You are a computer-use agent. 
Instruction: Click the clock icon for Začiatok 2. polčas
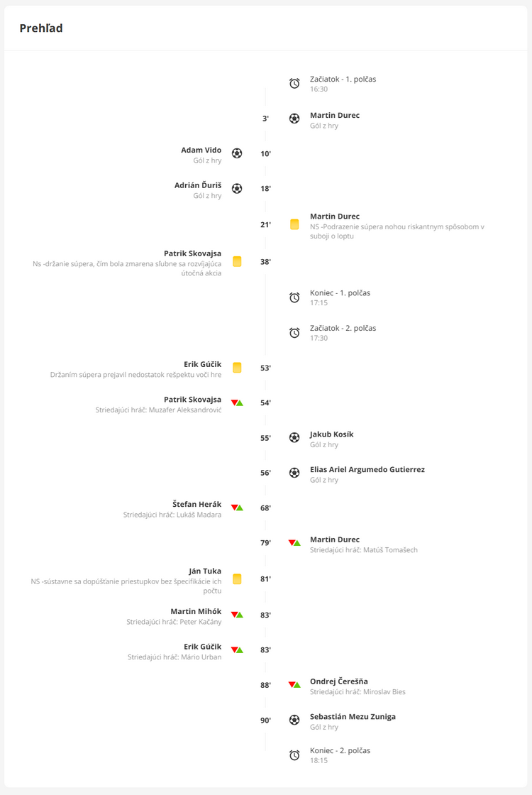click(x=294, y=333)
